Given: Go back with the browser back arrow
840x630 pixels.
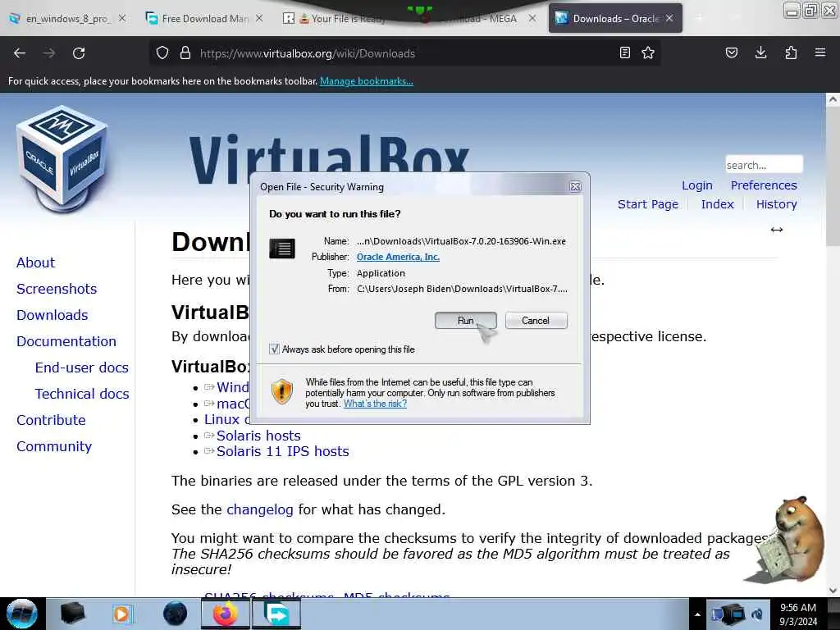Looking at the screenshot, I should point(20,53).
